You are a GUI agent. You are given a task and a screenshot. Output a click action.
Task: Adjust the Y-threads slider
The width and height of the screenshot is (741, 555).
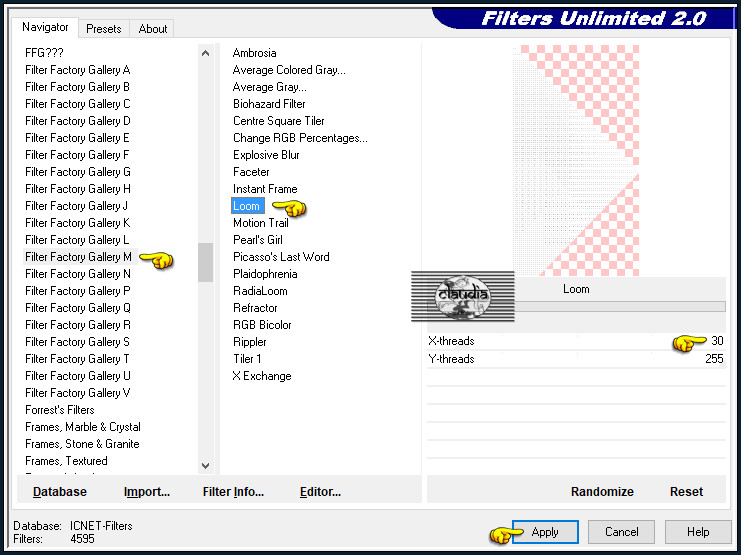point(576,359)
